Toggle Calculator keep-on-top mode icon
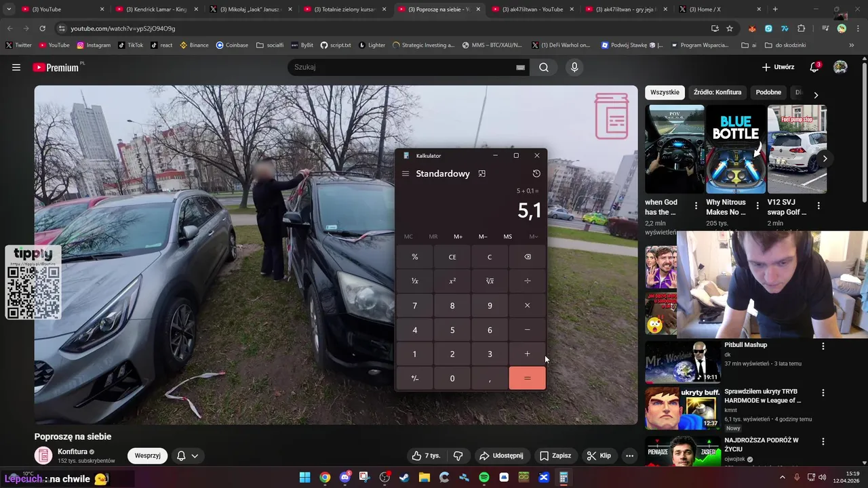This screenshot has width=868, height=488. 482,174
